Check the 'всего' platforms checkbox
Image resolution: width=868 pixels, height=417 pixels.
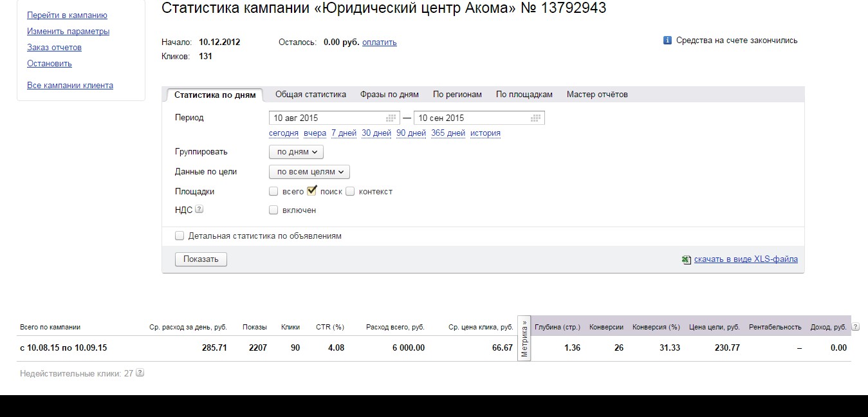[x=273, y=191]
